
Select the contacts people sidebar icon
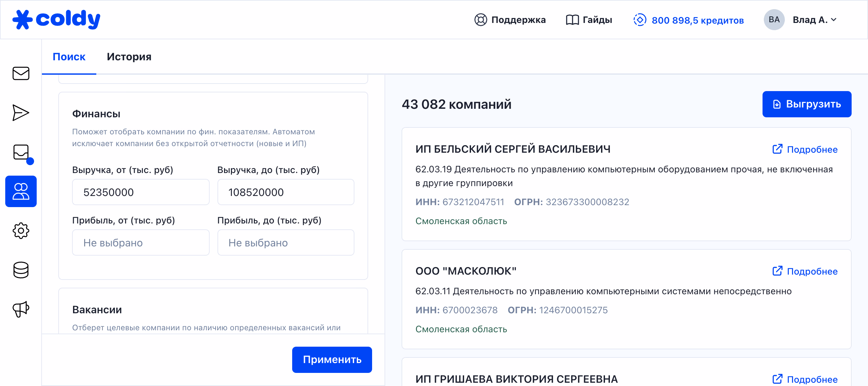(21, 191)
